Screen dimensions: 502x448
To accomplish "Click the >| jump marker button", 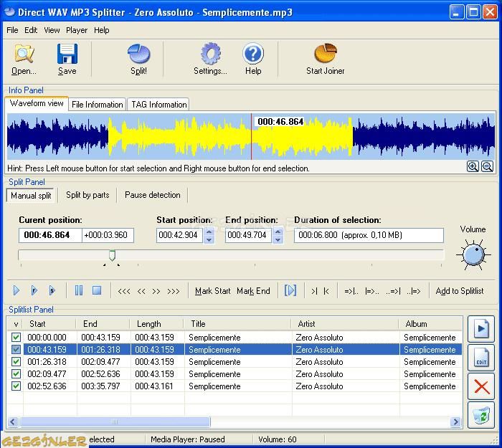I will pyautogui.click(x=314, y=291).
